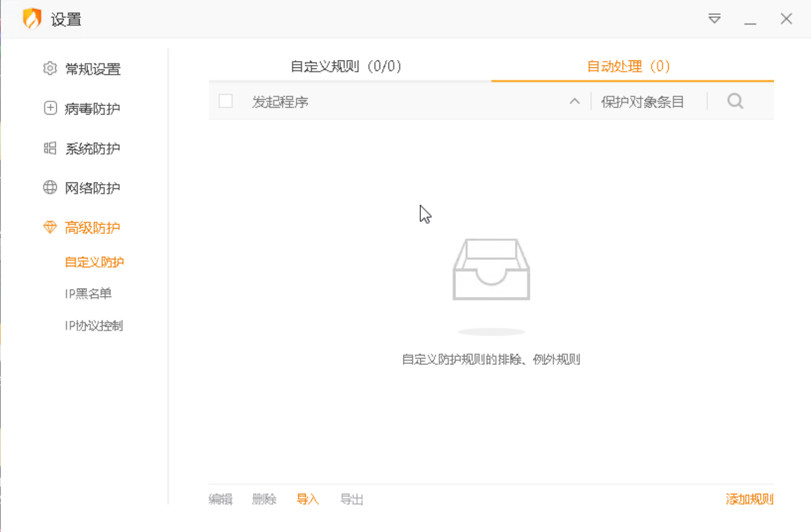This screenshot has height=532, width=811.
Task: Toggle sort arrow on 发起程序 column
Action: click(x=574, y=101)
